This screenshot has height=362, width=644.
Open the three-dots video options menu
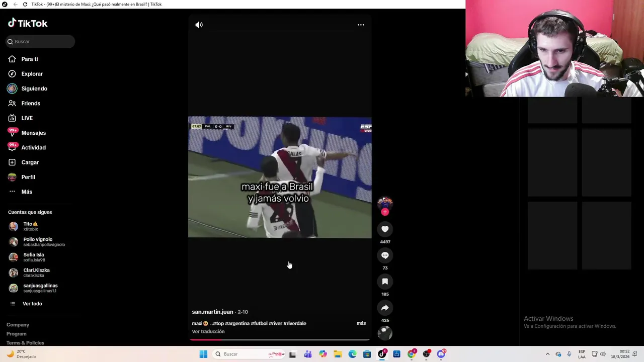[361, 25]
